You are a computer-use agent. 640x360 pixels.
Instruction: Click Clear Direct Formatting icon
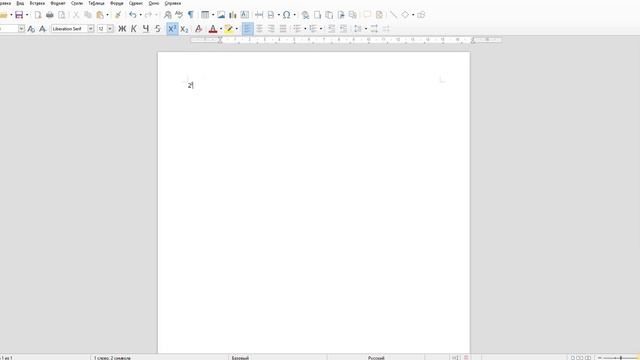(198, 29)
